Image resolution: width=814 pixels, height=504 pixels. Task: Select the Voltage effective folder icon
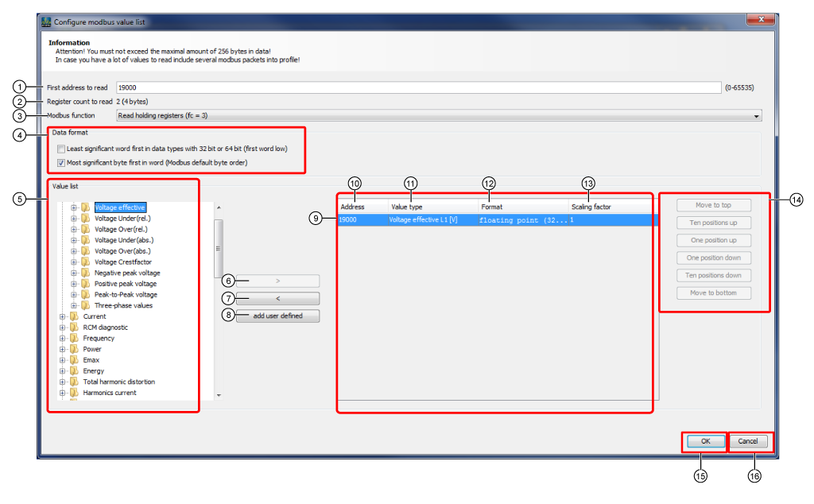pyautogui.click(x=86, y=207)
